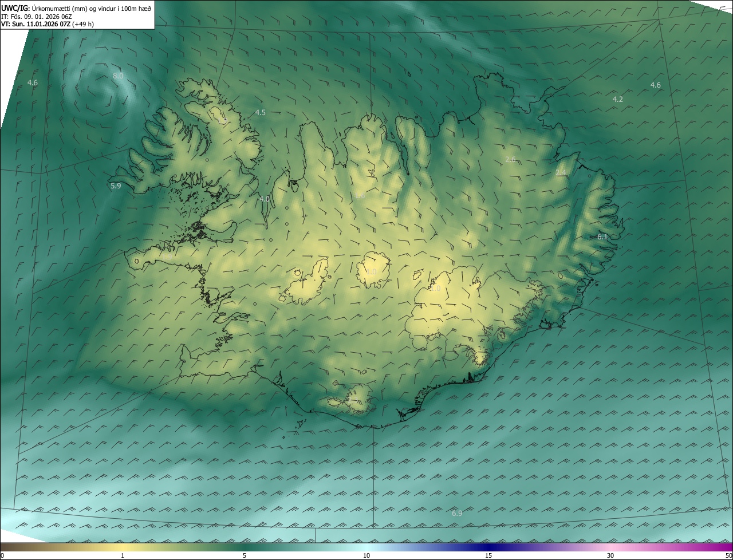This screenshot has height=560, width=733.
Task: Click the 2.6 value label in northeast Iceland
Action: (511, 159)
